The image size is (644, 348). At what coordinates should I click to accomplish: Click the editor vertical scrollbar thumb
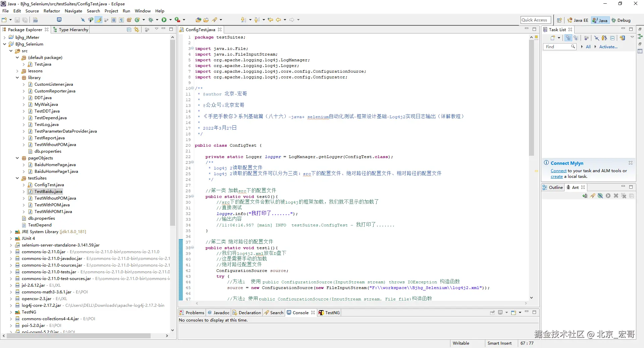531,97
